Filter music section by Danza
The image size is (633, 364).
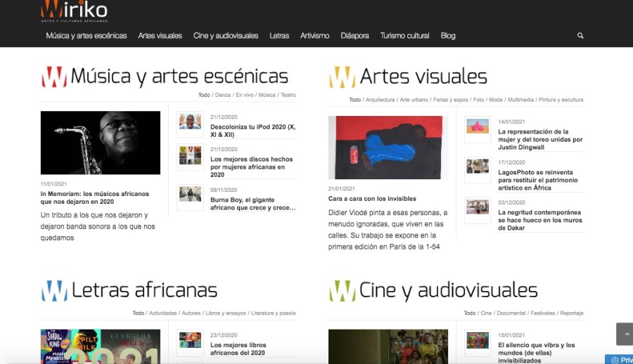click(x=222, y=95)
